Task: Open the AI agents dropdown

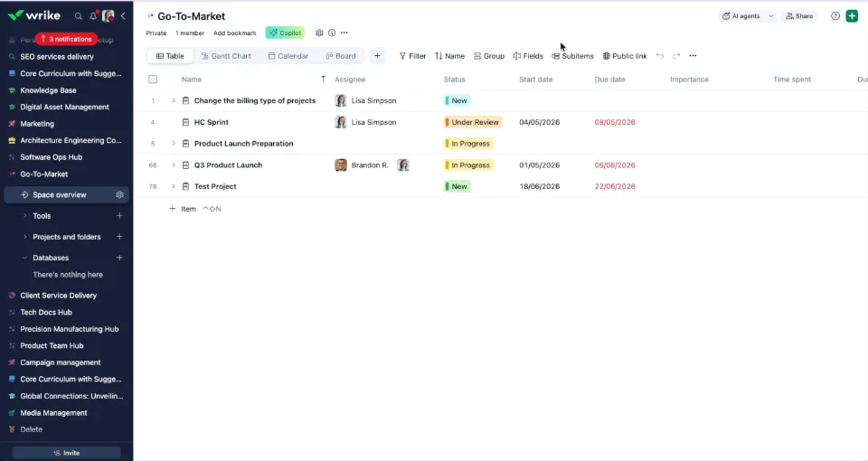Action: click(x=748, y=16)
